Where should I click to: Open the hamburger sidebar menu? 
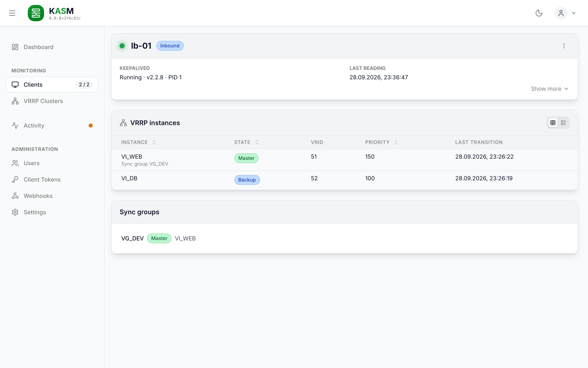(12, 13)
